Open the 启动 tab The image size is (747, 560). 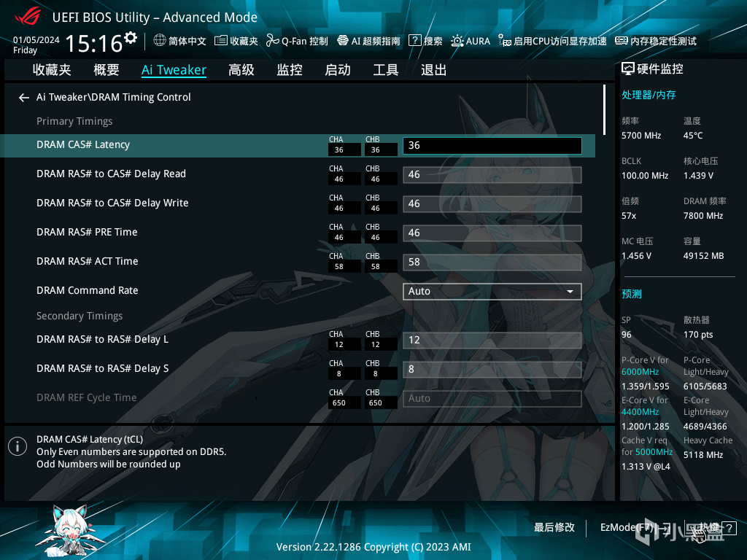tap(338, 70)
